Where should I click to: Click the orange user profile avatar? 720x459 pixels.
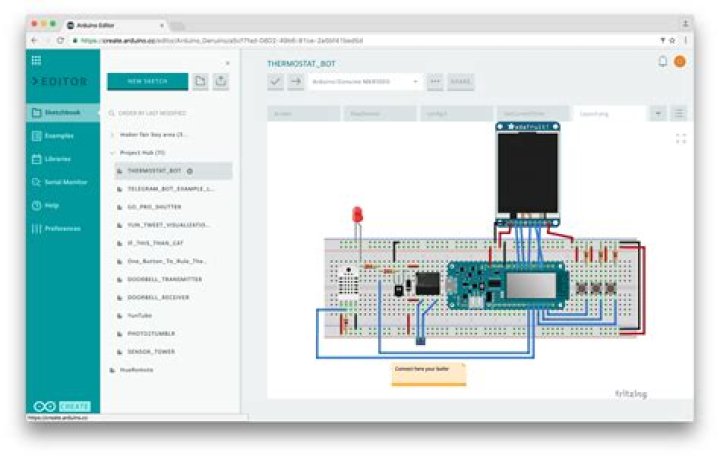click(680, 62)
